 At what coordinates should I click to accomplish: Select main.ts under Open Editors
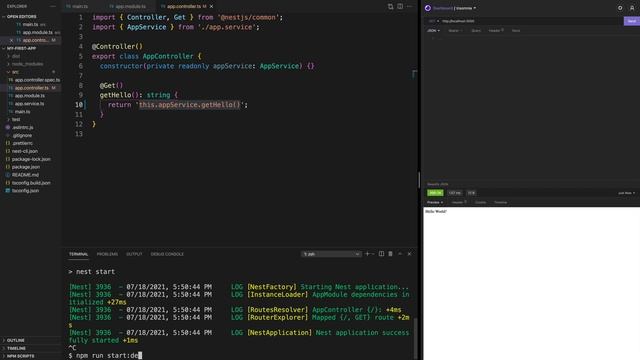click(30, 24)
